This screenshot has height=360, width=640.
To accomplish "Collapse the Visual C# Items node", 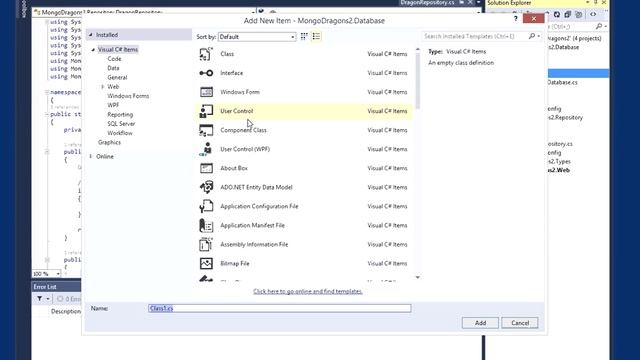I will (x=93, y=50).
